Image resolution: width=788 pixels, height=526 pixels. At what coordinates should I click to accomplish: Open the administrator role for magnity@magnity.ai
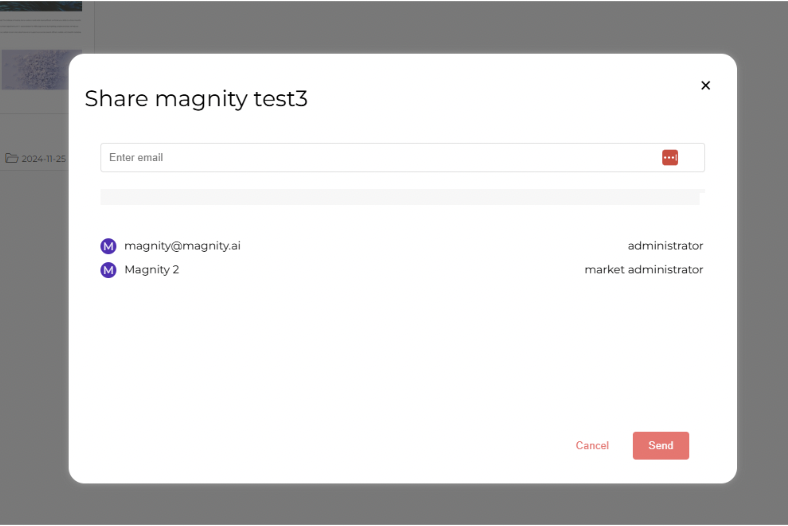pos(665,246)
